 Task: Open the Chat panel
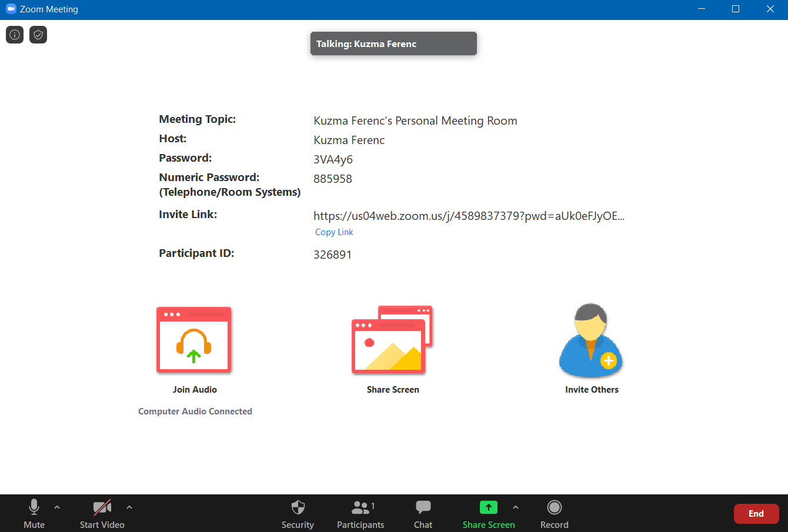click(423, 513)
